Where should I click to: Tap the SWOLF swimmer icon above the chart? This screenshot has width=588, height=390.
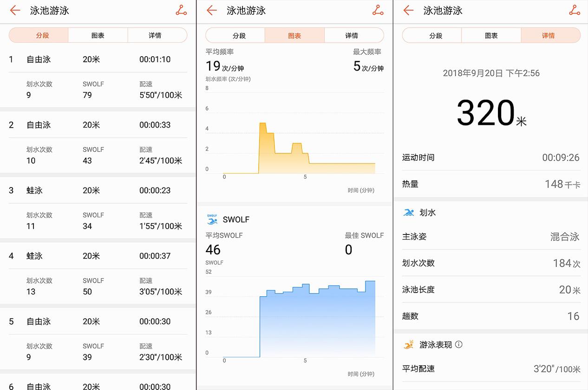[212, 219]
